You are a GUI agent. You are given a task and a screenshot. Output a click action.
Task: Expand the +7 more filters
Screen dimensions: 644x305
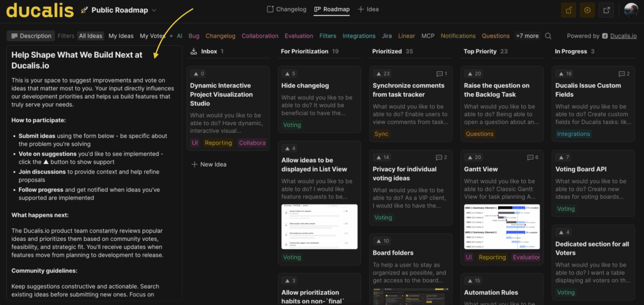pyautogui.click(x=527, y=36)
